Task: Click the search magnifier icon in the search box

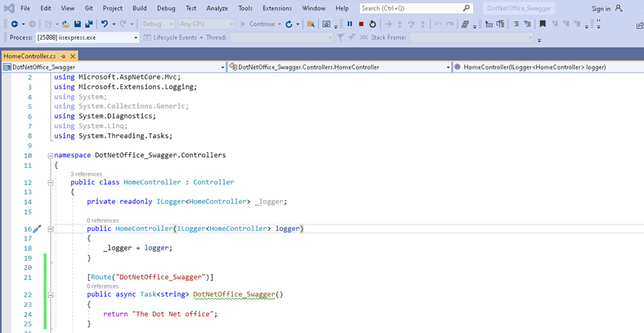Action: [466, 8]
